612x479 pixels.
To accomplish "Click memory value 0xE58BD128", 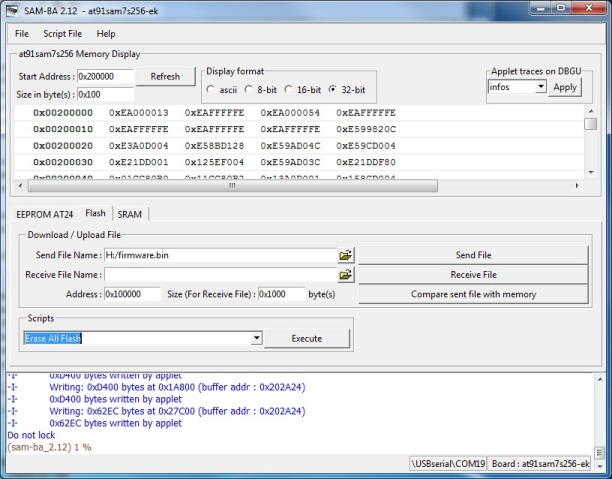I will coord(214,146).
